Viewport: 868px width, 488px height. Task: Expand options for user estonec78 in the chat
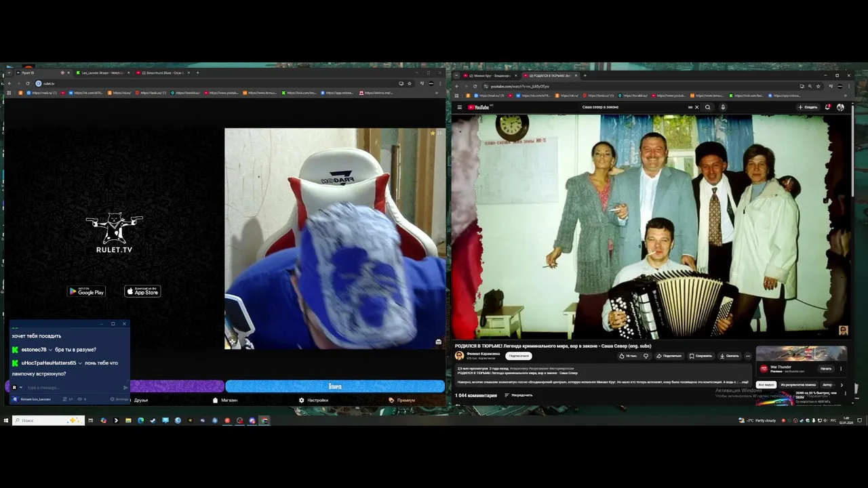(x=50, y=350)
